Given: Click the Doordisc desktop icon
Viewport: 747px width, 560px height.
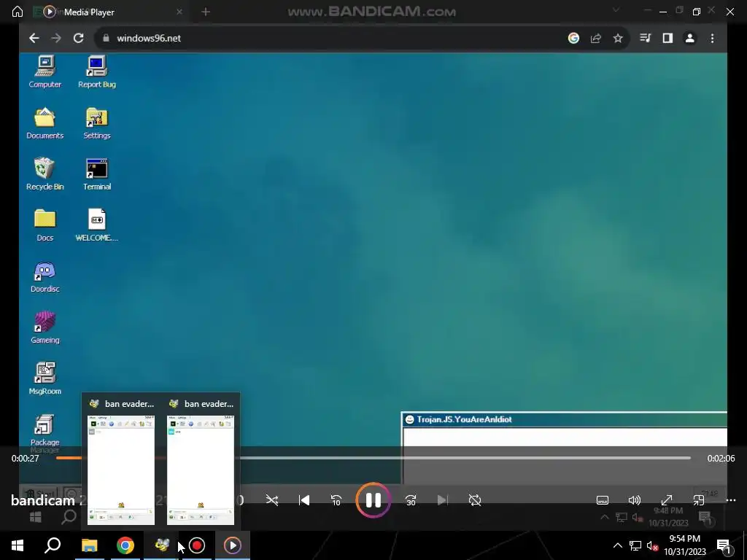Looking at the screenshot, I should (x=44, y=276).
